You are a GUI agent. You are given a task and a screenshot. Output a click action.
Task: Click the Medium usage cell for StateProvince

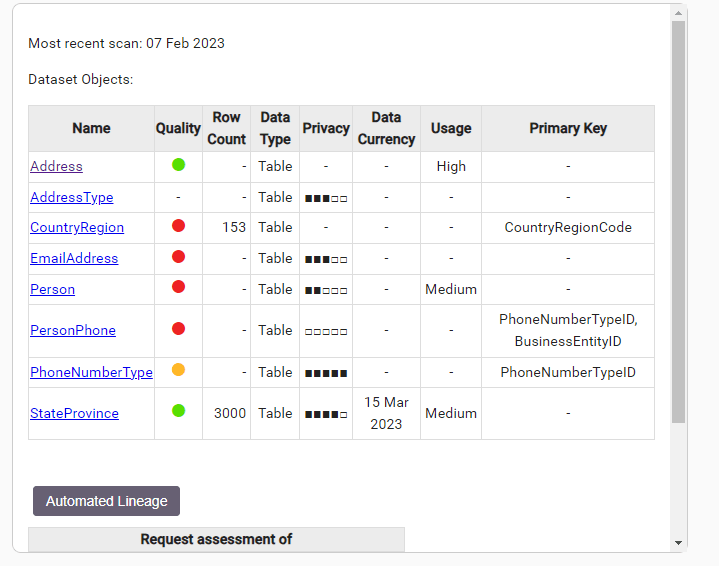tap(451, 414)
